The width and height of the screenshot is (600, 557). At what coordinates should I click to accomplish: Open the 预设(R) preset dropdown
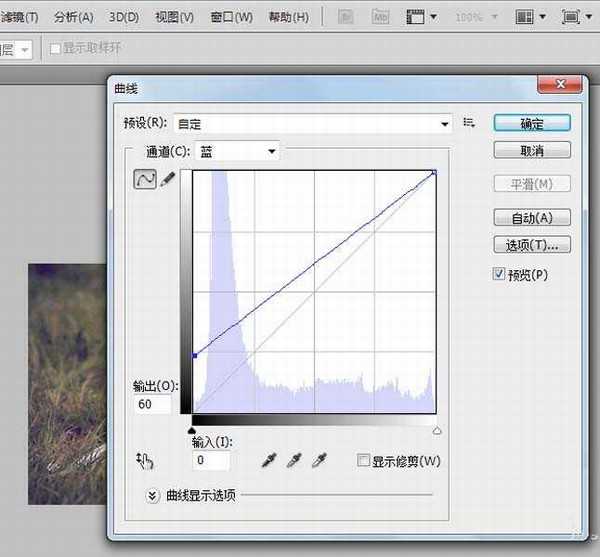coord(313,124)
